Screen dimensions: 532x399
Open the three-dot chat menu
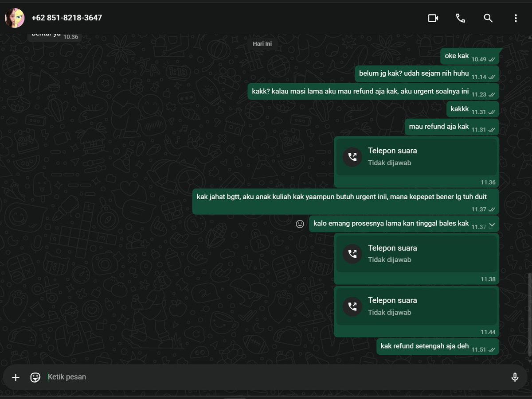pyautogui.click(x=515, y=18)
